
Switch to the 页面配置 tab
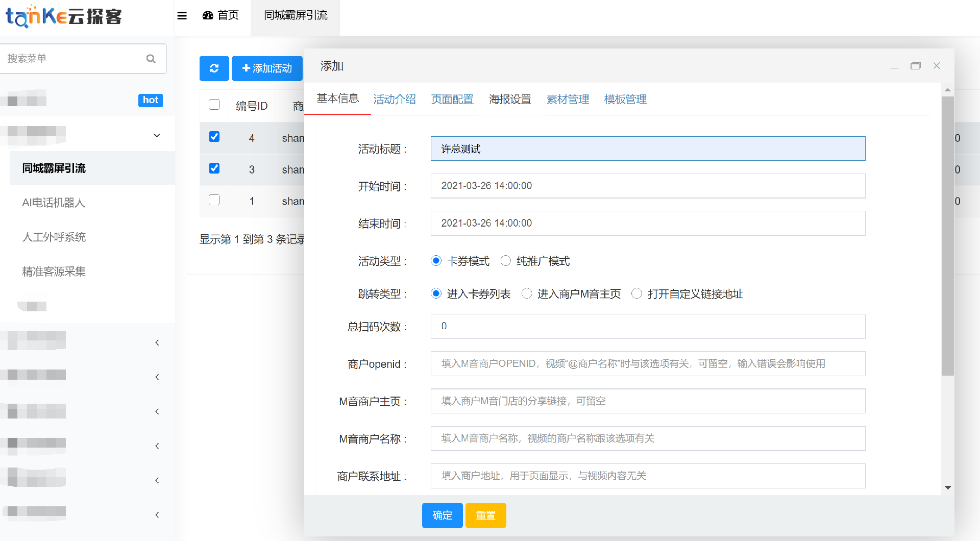[x=452, y=99]
